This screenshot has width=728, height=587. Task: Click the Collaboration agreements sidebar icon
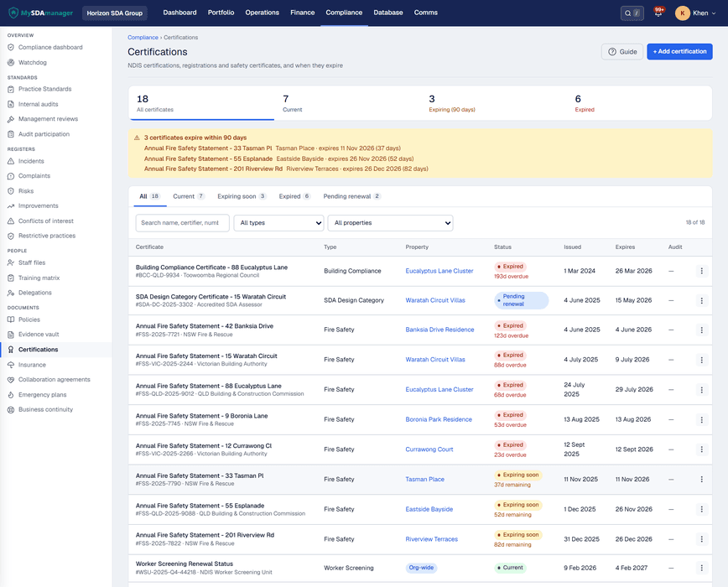pos(11,380)
